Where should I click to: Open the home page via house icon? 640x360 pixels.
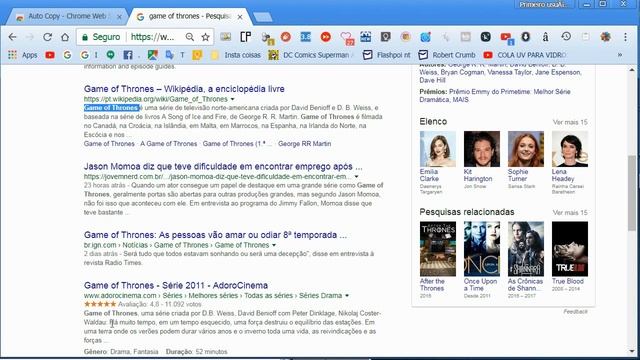click(65, 37)
